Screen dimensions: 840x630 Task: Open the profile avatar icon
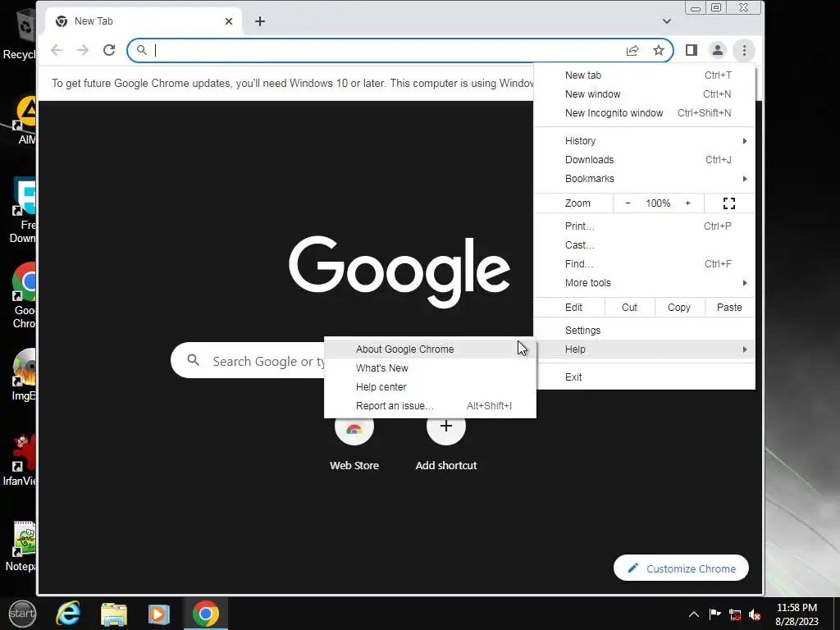click(717, 50)
